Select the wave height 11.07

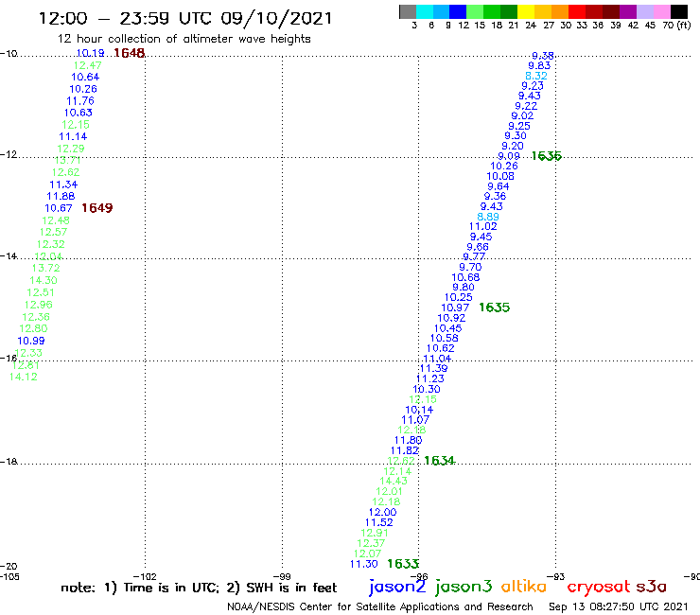415,420
